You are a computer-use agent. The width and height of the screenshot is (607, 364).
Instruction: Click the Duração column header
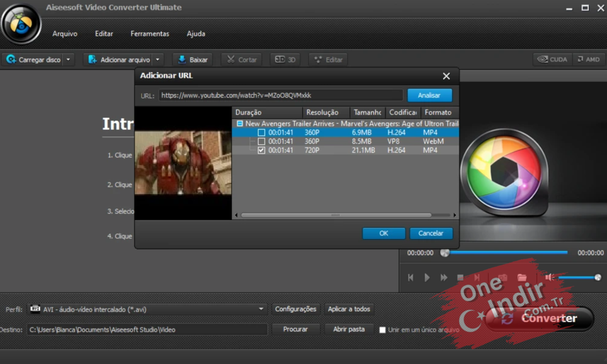coord(267,112)
